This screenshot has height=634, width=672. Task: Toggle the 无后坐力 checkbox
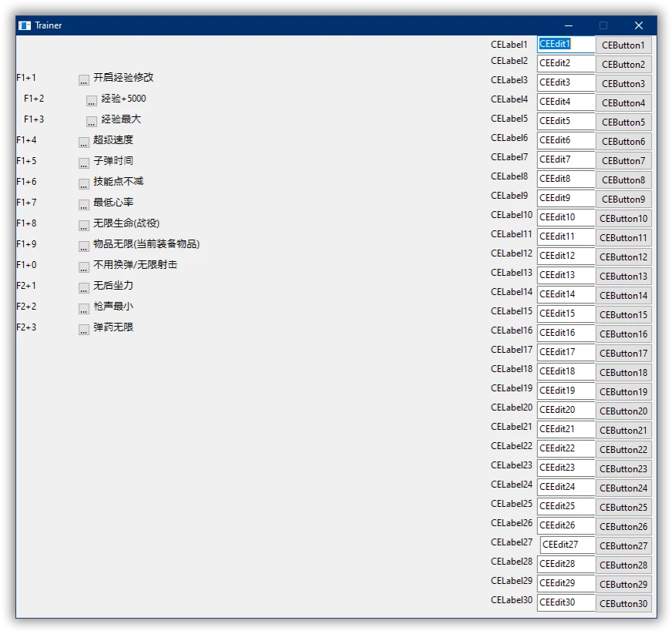point(83,288)
